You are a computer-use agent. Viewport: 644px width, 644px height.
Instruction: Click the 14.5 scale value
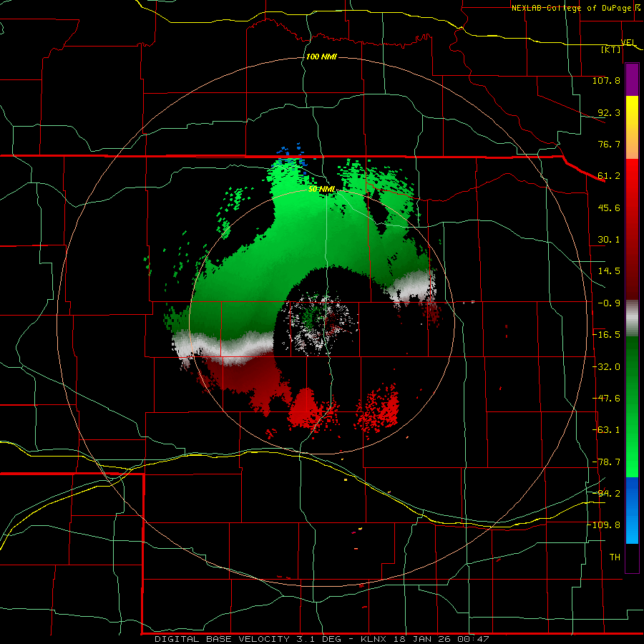point(609,271)
